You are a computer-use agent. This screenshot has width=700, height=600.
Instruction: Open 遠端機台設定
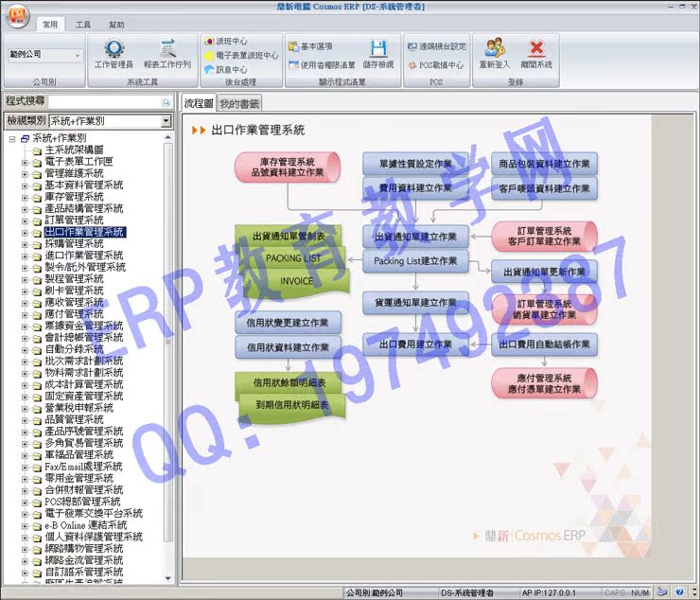tap(437, 46)
